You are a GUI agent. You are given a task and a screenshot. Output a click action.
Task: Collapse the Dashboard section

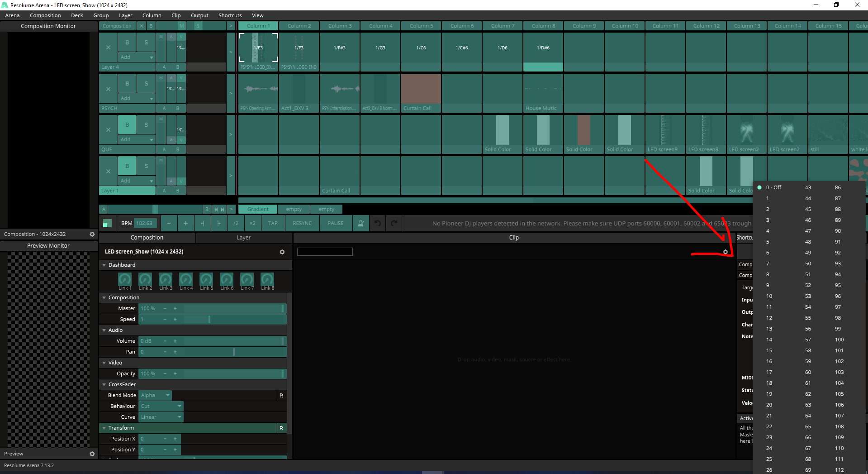coord(104,265)
